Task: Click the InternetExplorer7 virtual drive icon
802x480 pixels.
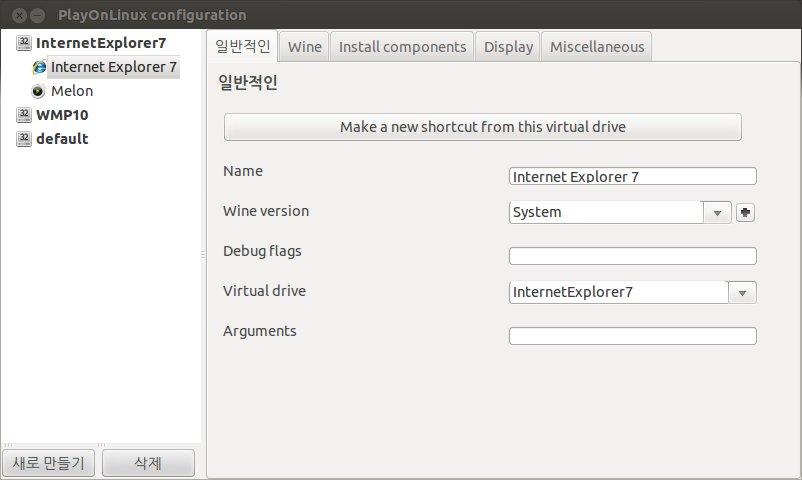Action: 24,42
